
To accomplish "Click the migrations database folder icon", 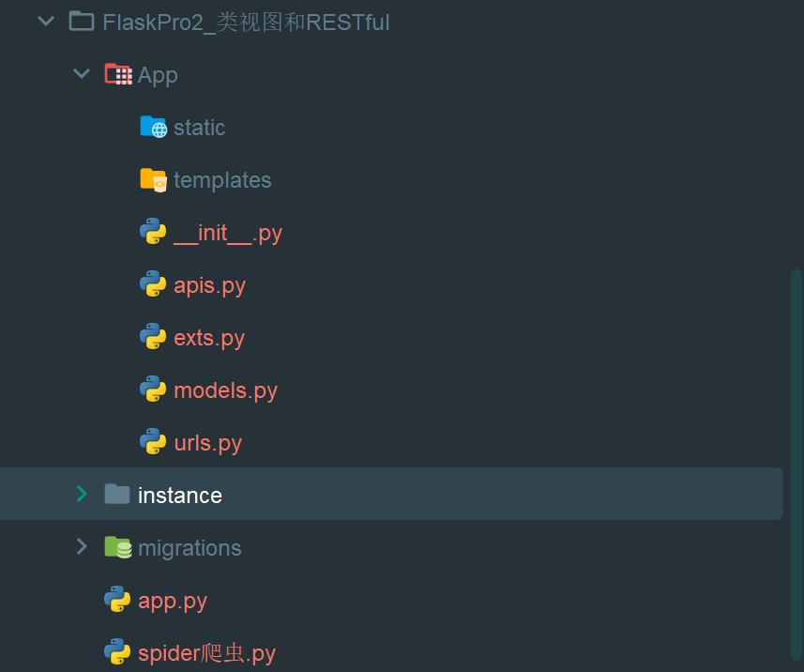I will [x=117, y=548].
